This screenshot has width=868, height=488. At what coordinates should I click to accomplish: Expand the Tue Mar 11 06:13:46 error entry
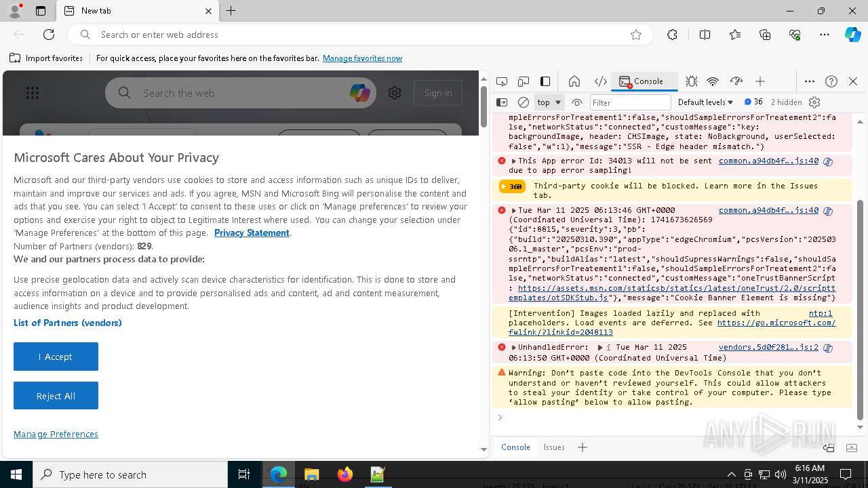click(513, 211)
